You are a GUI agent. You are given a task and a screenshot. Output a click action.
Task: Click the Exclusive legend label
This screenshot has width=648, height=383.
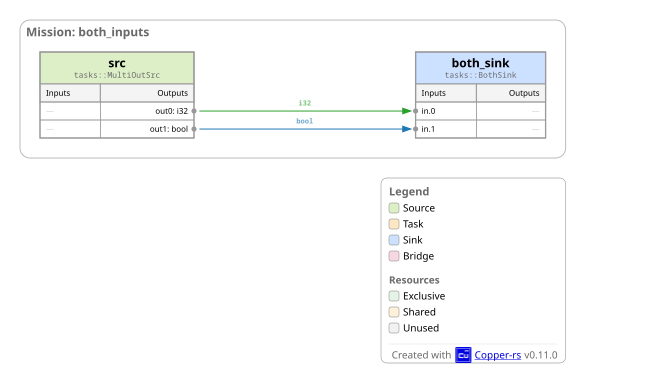coord(424,296)
